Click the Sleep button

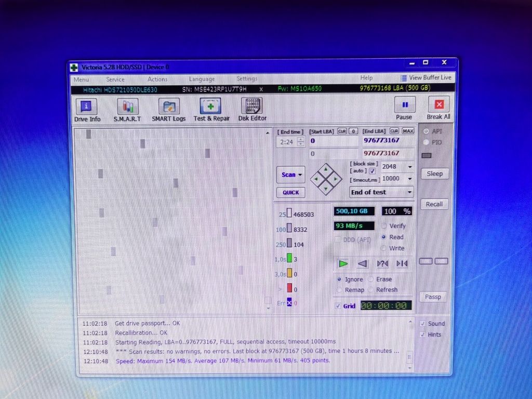click(x=435, y=174)
